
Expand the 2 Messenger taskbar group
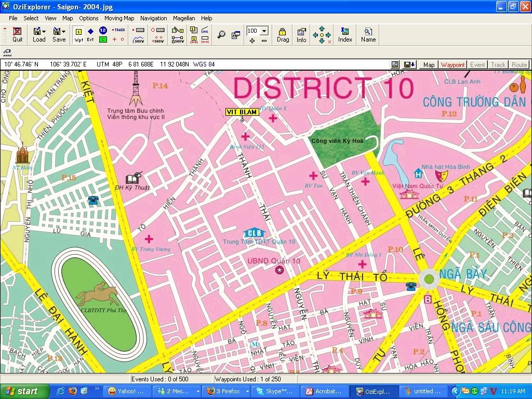[197, 392]
